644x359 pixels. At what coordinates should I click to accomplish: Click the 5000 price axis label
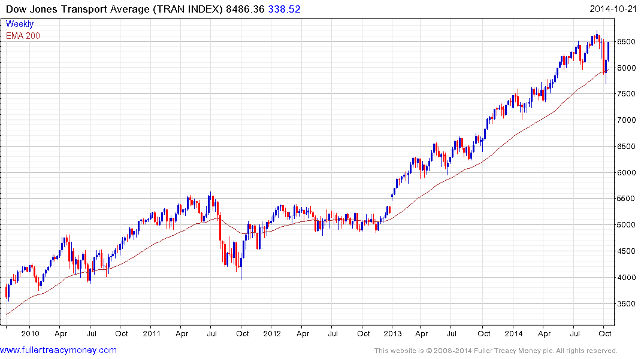pos(627,225)
